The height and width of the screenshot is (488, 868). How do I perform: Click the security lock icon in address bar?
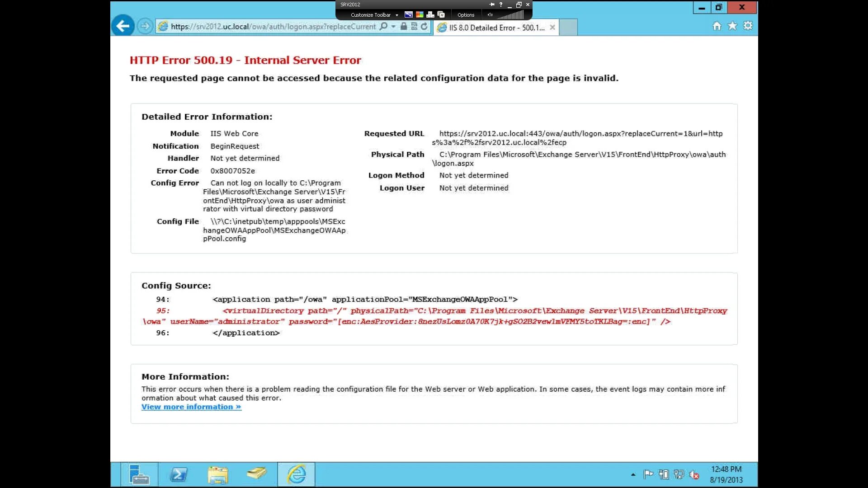click(x=404, y=27)
